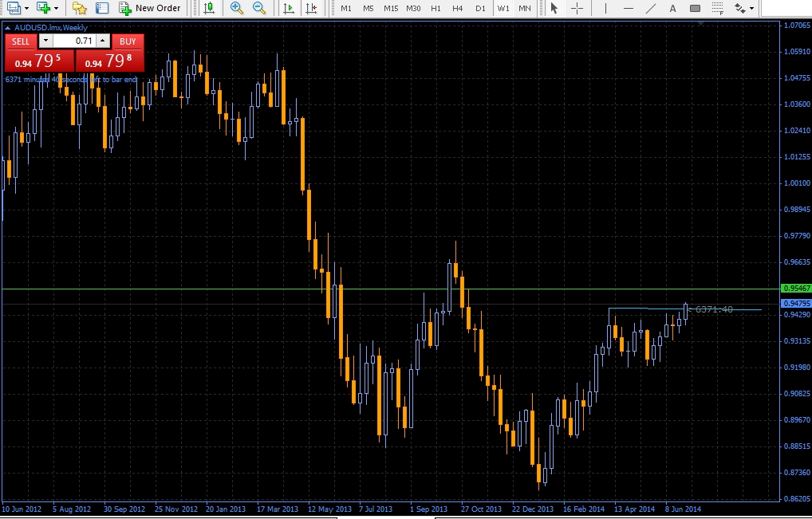Zoom in on the chart
This screenshot has width=812, height=519.
(x=236, y=8)
